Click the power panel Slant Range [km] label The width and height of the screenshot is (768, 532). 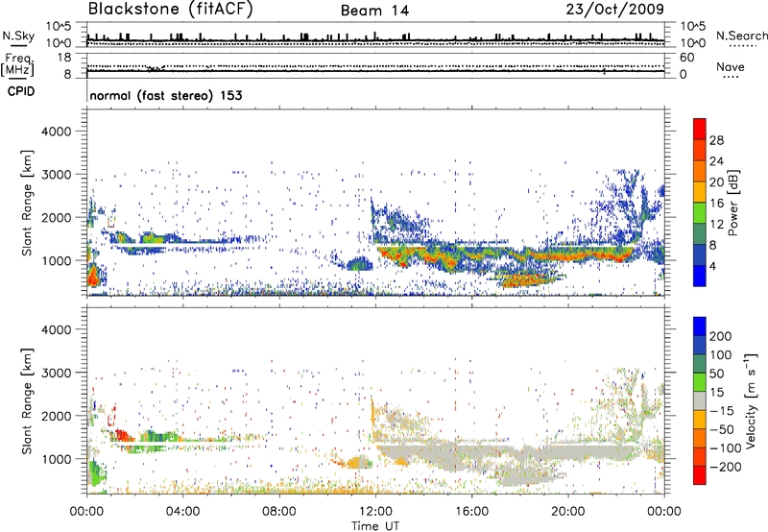pos(27,203)
